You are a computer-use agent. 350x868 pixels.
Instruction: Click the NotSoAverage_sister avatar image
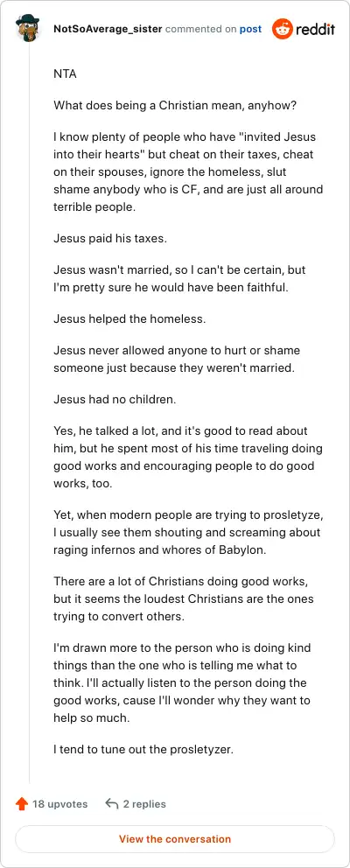[x=28, y=28]
